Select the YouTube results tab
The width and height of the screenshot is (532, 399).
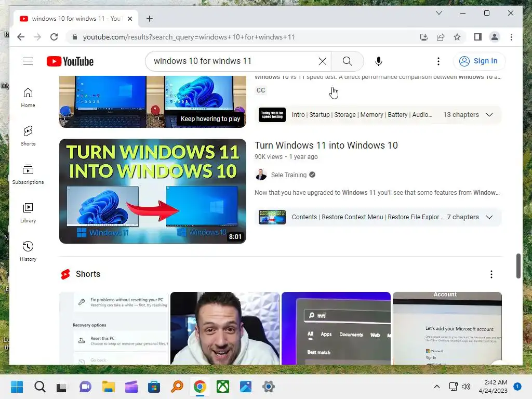[76, 19]
